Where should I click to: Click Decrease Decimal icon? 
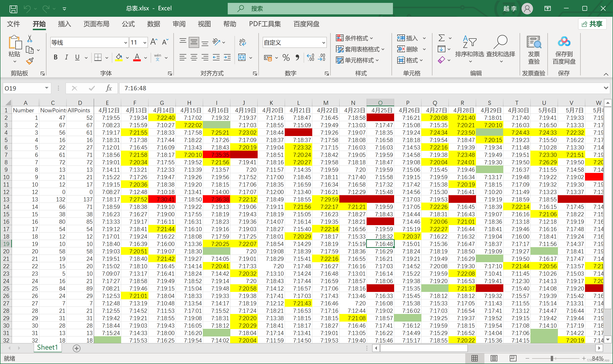321,58
